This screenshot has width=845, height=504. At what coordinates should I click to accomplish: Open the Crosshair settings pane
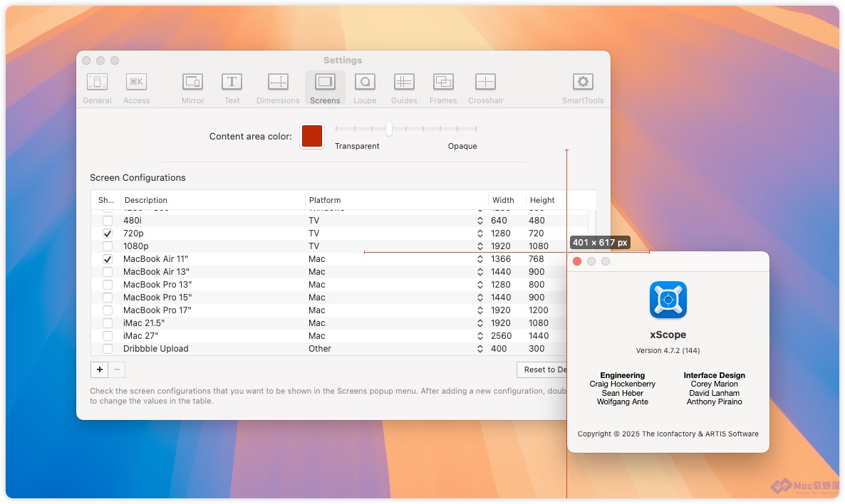tap(485, 89)
